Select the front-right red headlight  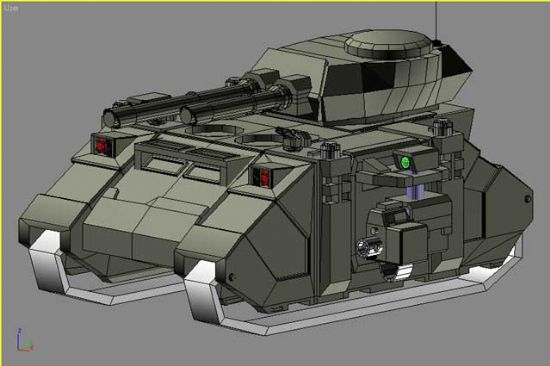click(x=264, y=177)
